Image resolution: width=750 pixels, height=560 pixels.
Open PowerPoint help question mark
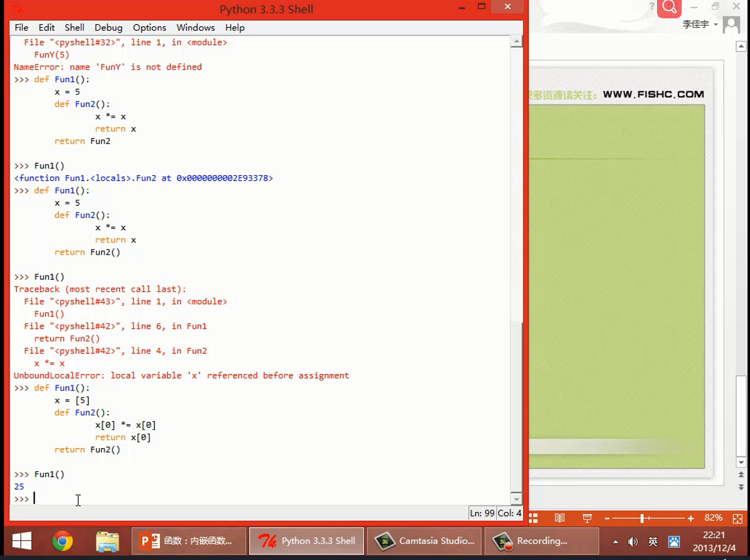click(651, 6)
